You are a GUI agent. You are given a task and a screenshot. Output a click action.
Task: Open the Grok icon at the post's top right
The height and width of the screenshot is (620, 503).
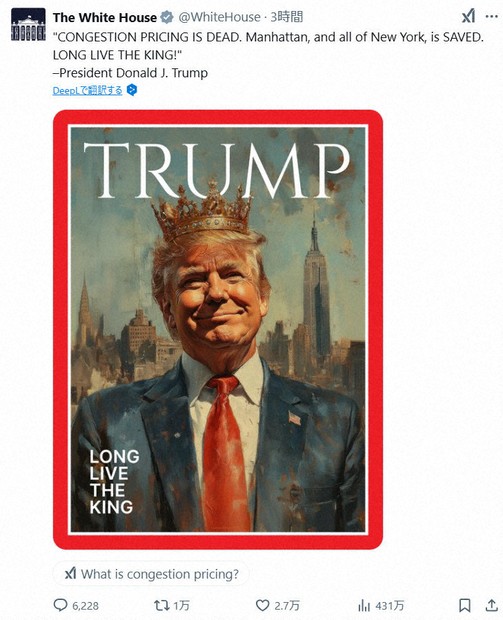pyautogui.click(x=469, y=17)
